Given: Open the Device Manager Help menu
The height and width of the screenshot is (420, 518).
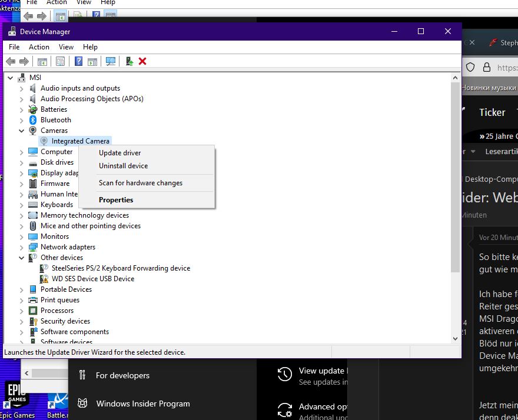Looking at the screenshot, I should pos(90,47).
